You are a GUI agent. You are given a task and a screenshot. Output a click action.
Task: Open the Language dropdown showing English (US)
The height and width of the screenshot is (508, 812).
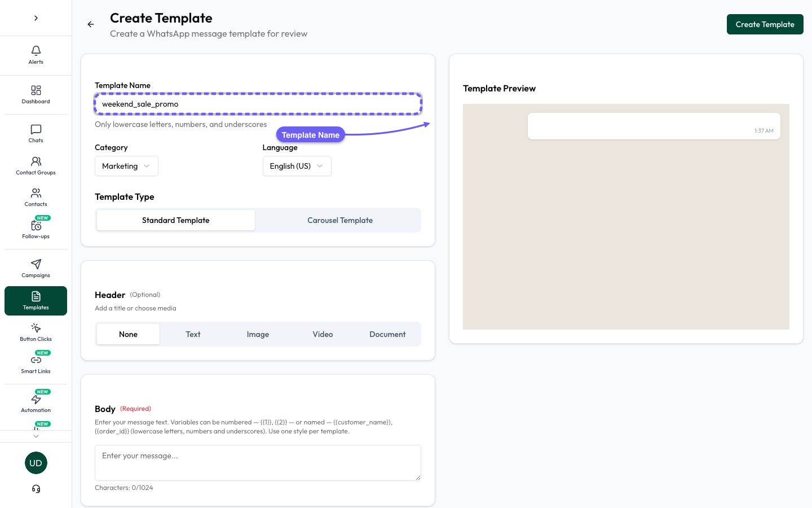297,166
